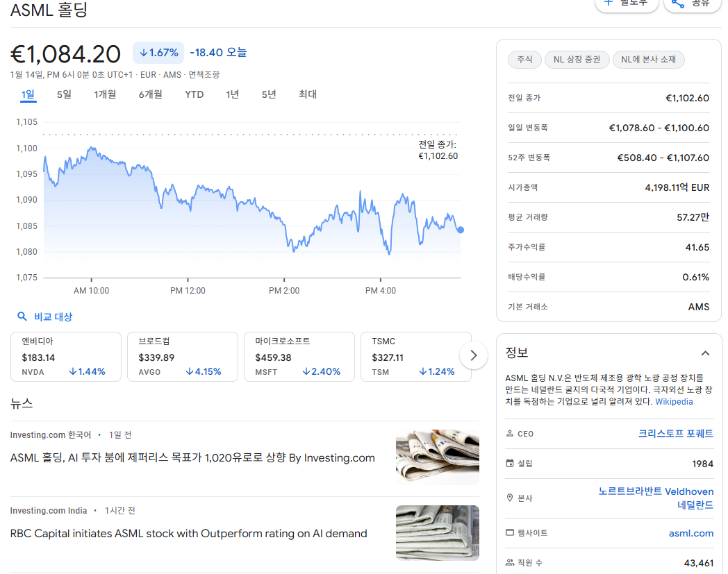The width and height of the screenshot is (728, 574).
Task: Click the 주식 tag chip
Action: coord(524,60)
